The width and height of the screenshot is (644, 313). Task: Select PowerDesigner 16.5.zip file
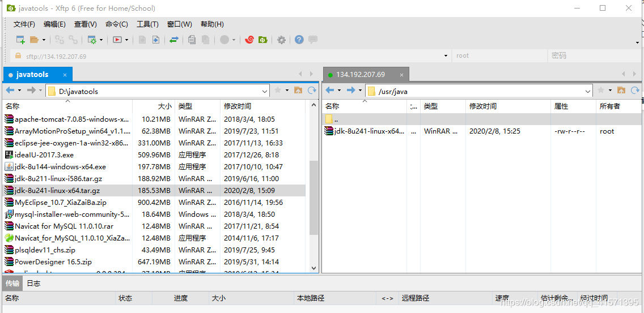tap(154, 261)
